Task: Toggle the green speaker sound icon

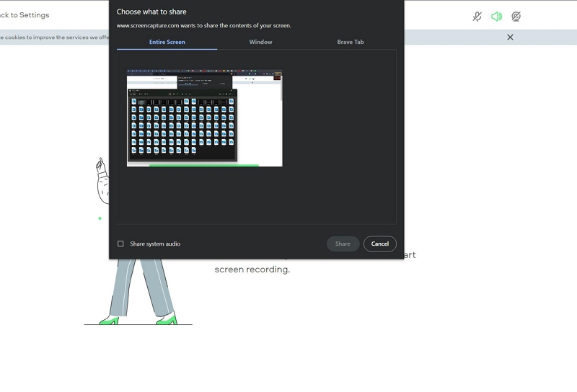Action: [496, 17]
